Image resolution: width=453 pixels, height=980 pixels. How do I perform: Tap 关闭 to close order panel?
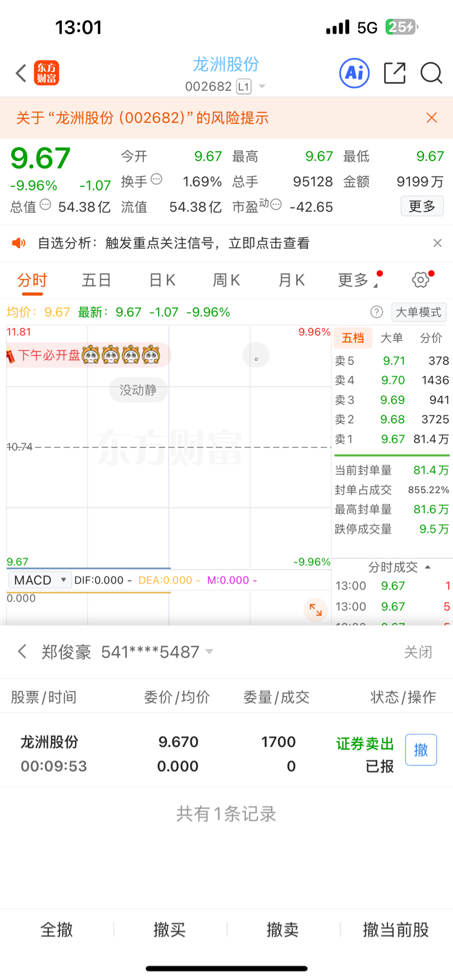tap(418, 652)
